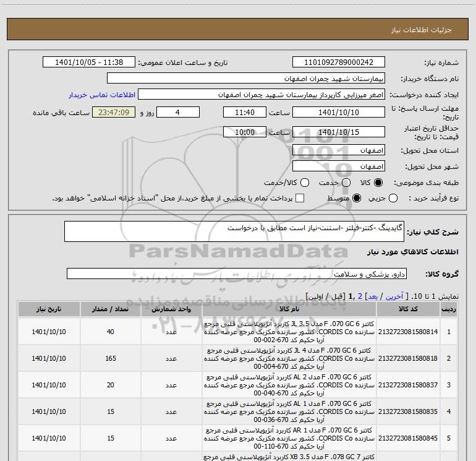The image size is (476, 461).
Task: Click the announcement date field 1401/10/05 - 11:38
Action: click(89, 62)
